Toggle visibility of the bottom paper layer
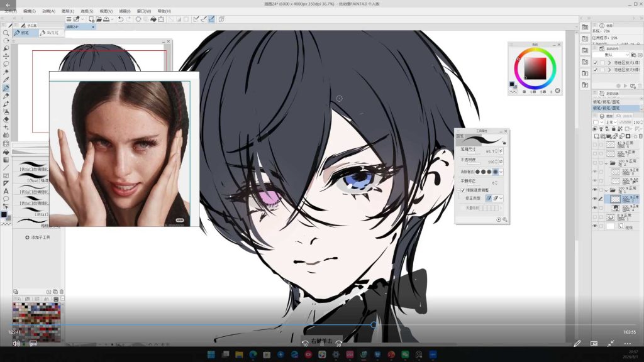Screen dimensions: 644x362 pos(595,226)
